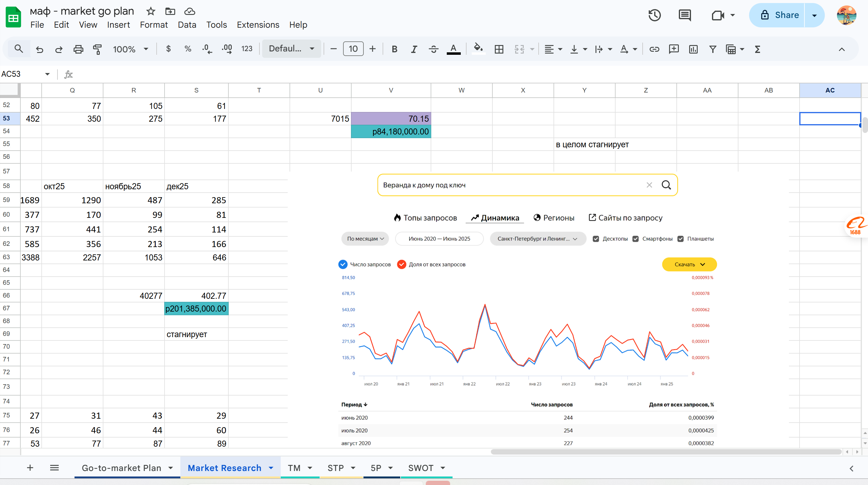Toggle the Десктопы checkbox
Image resolution: width=868 pixels, height=485 pixels.
[596, 239]
